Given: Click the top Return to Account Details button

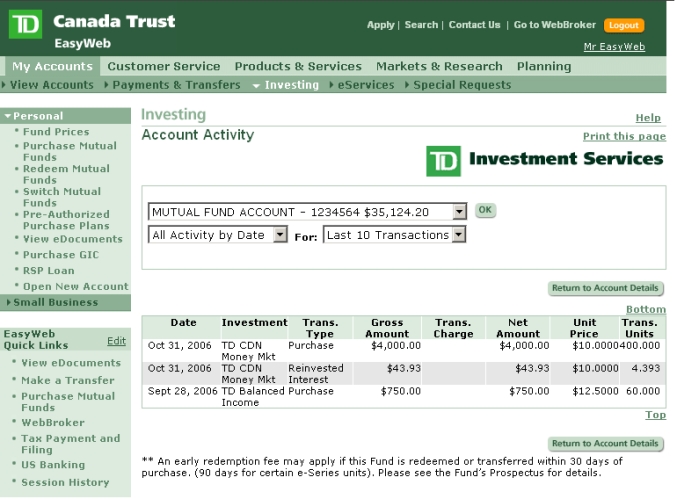Looking at the screenshot, I should tap(605, 288).
